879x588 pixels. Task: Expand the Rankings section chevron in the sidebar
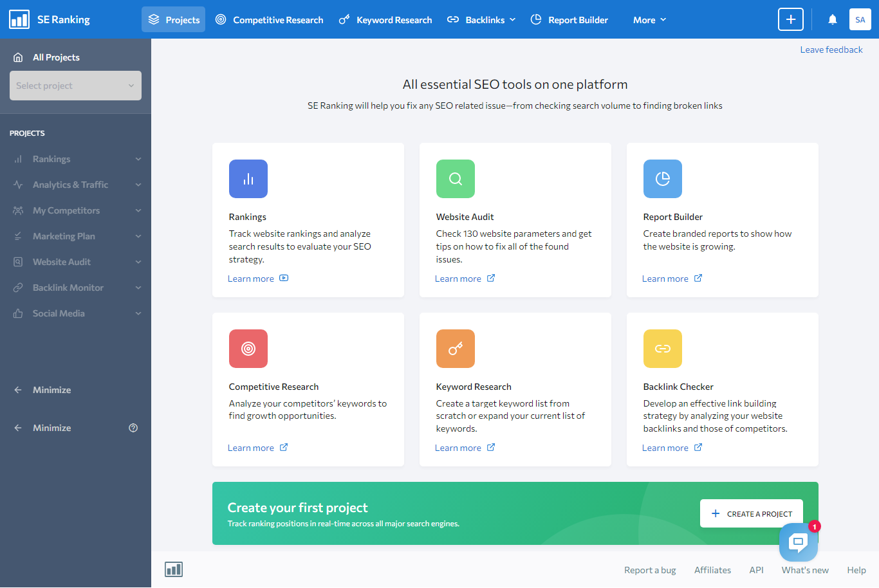(138, 159)
